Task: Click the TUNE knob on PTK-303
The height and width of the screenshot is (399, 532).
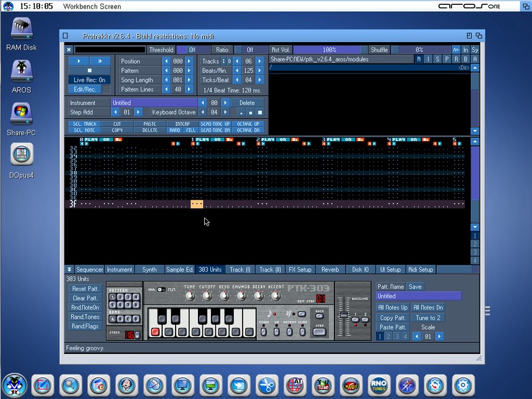Action: (x=189, y=297)
